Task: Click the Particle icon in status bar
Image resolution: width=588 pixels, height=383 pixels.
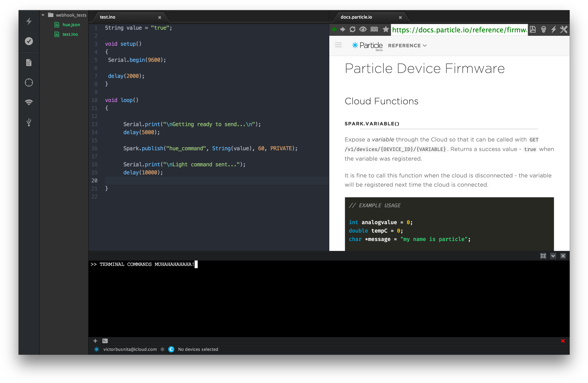Action: [97, 349]
